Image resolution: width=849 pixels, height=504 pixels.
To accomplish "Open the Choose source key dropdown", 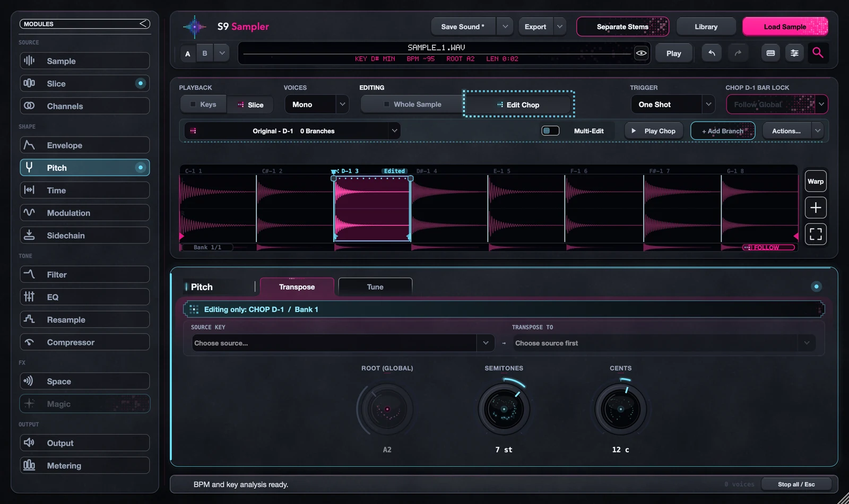I will click(343, 343).
